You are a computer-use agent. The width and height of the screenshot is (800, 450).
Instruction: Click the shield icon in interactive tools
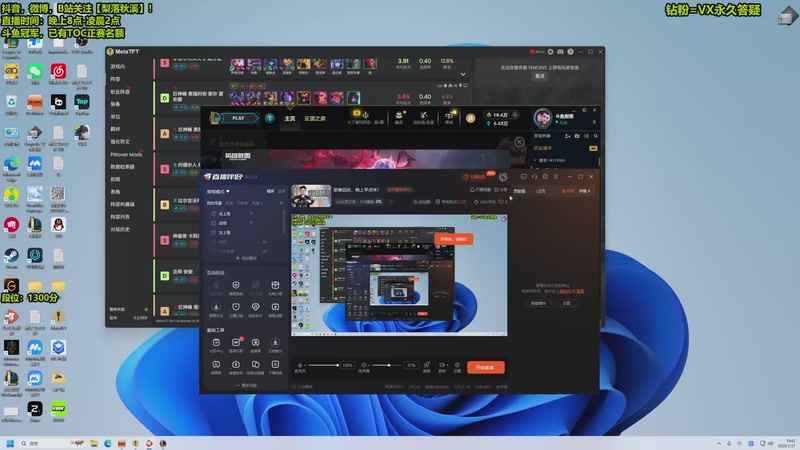pos(236,285)
